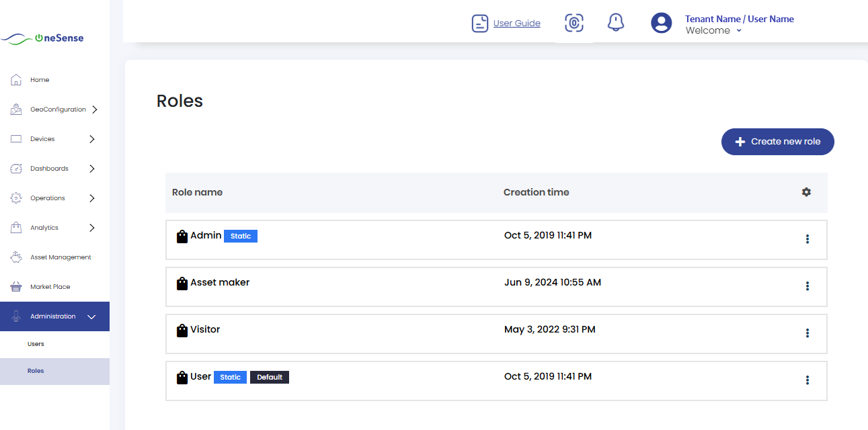Open Market Place from sidebar
Screen dimensions: 868x430
coord(50,287)
